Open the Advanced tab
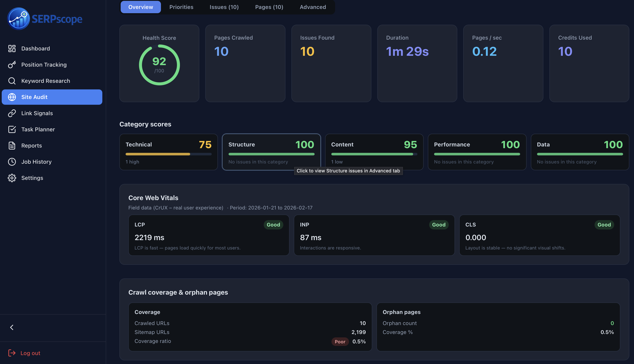Screen dimensions: 634x364 coord(312,7)
